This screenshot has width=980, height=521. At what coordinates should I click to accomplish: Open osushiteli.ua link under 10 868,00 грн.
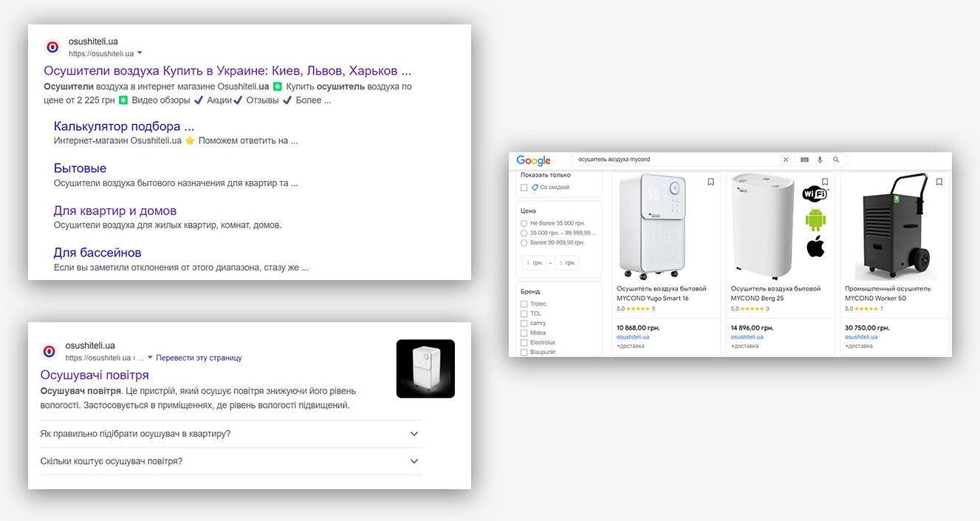pos(633,337)
